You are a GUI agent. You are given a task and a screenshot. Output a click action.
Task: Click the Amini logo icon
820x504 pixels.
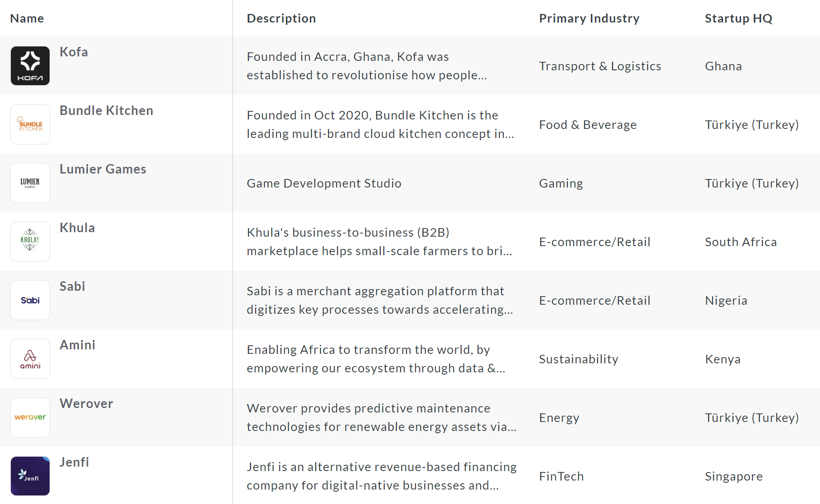30,359
